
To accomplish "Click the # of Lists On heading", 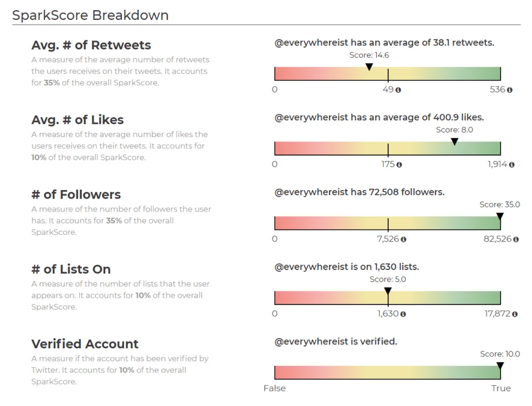I will point(71,270).
